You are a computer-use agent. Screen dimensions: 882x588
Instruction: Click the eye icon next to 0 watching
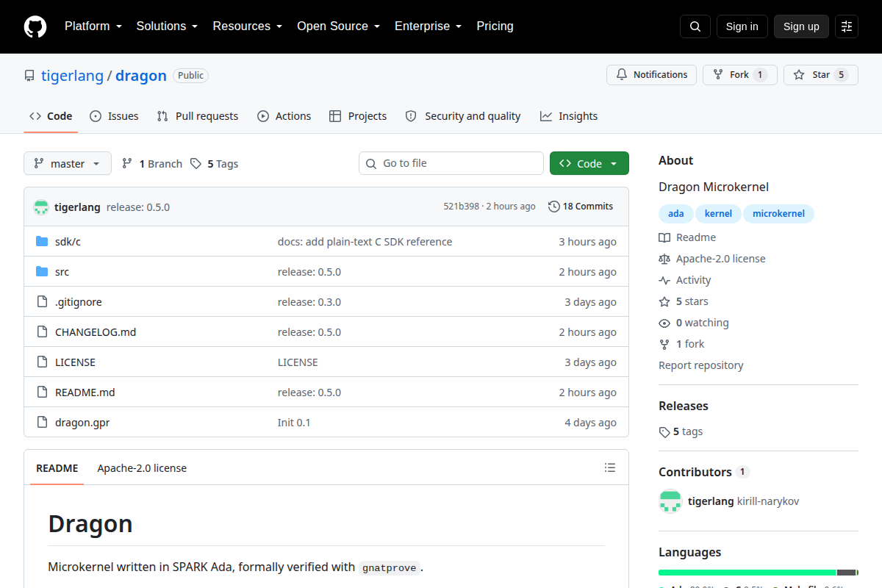664,323
